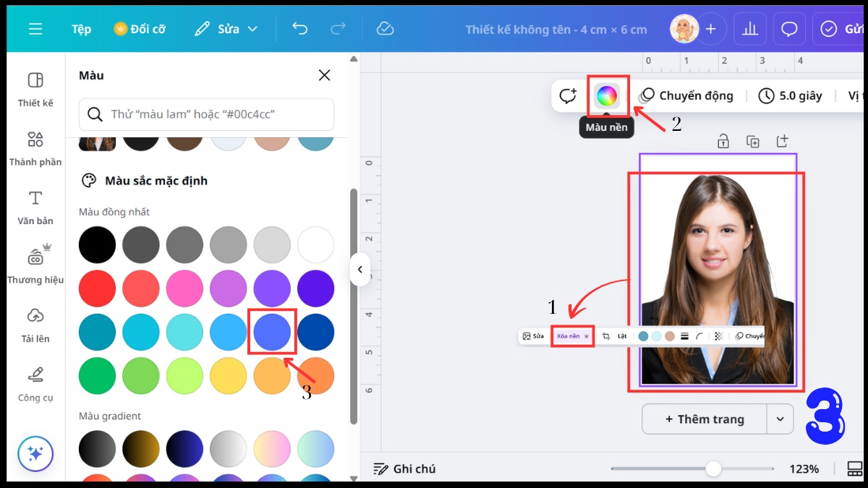Viewport: 868px width, 488px height.
Task: Open the Thành phần elements panel
Action: click(x=35, y=149)
